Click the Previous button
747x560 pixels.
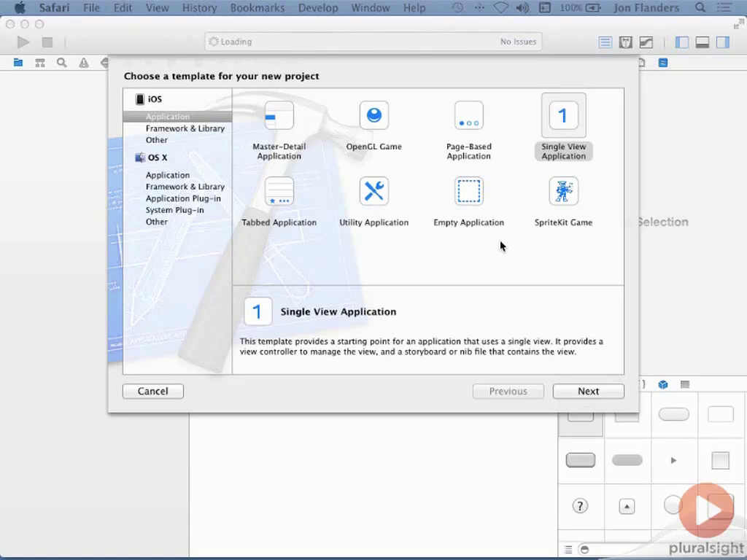(x=508, y=391)
